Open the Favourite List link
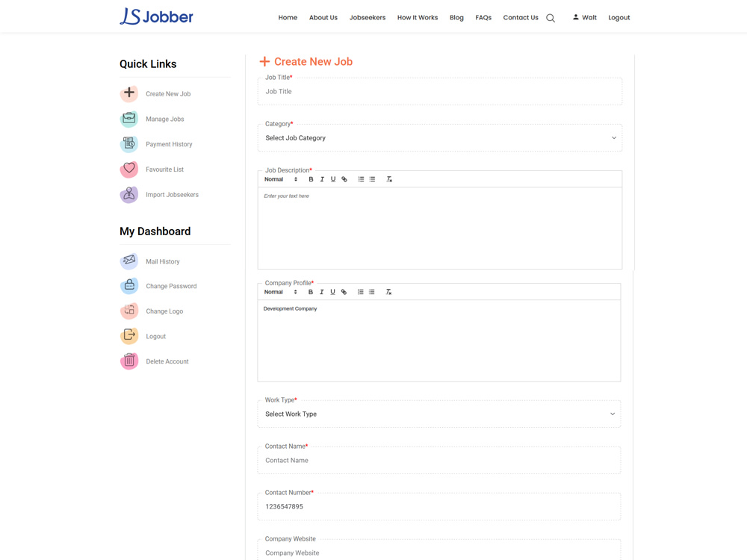Image resolution: width=747 pixels, height=560 pixels. tap(165, 169)
